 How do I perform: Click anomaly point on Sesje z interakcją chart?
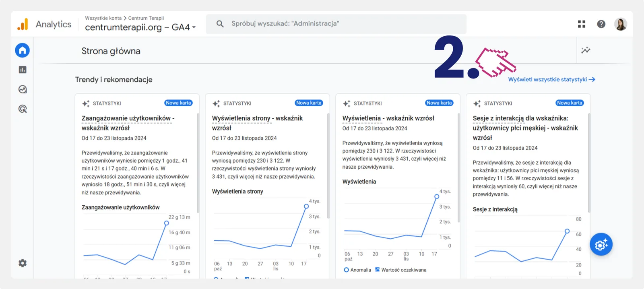(567, 231)
